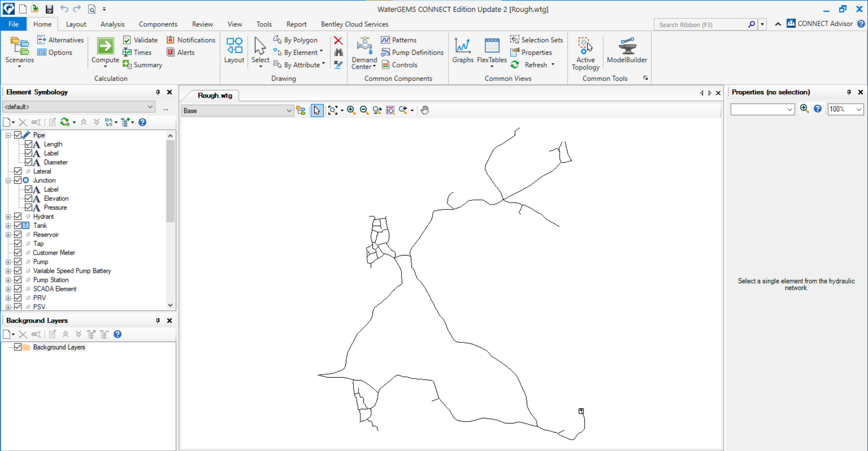Collapse the Junction tree node
868x451 pixels.
coord(8,180)
